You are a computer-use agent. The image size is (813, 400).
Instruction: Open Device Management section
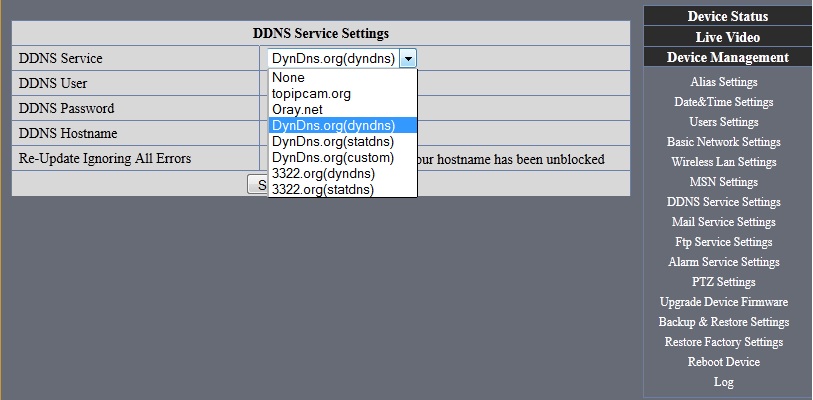pos(727,57)
